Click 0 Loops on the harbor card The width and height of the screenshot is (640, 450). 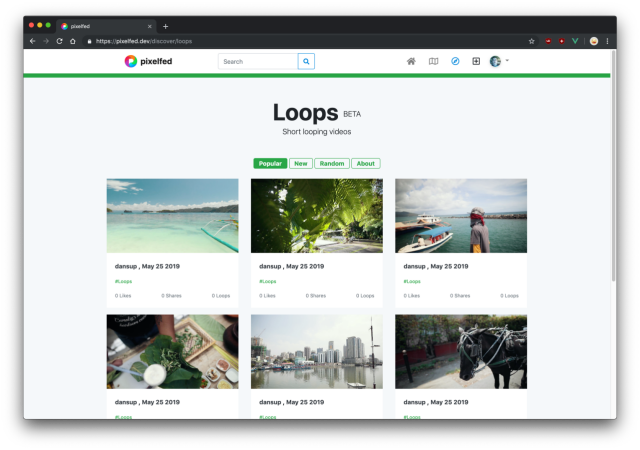[509, 296]
